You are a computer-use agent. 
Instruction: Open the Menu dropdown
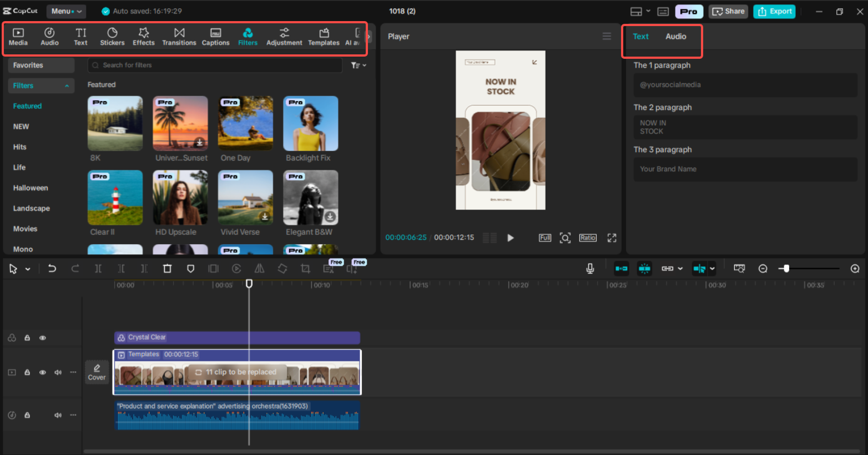pos(66,11)
